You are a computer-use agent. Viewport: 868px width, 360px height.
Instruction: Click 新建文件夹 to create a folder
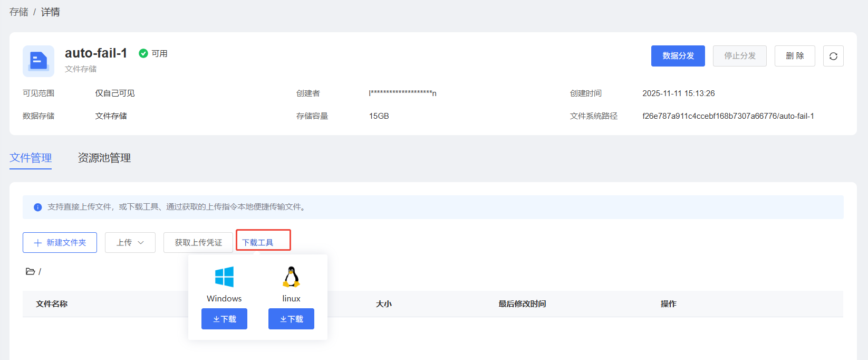(x=60, y=242)
